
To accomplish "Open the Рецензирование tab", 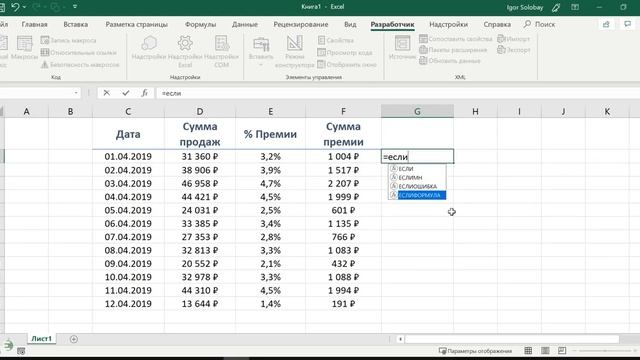I will pyautogui.click(x=301, y=24).
